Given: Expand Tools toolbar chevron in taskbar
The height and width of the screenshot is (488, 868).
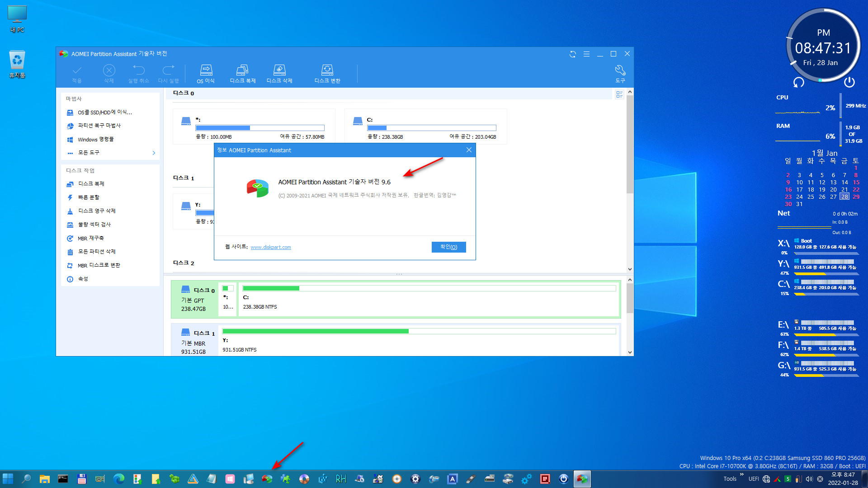Looking at the screenshot, I should [741, 474].
